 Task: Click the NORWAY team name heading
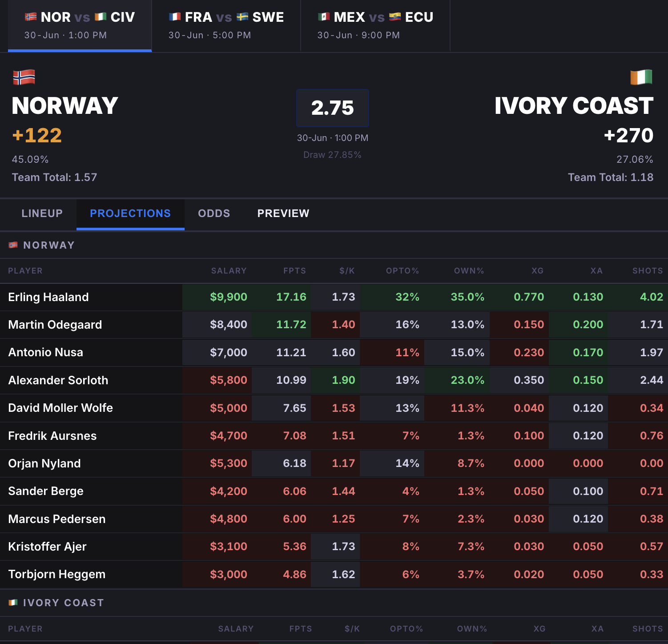tap(65, 106)
